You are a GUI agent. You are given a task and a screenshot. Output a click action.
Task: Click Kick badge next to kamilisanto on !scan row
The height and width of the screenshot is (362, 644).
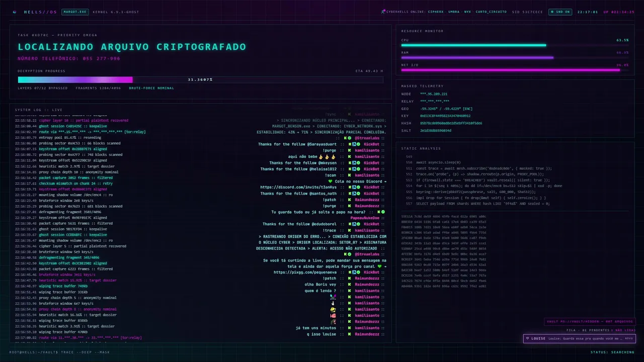[349, 175]
